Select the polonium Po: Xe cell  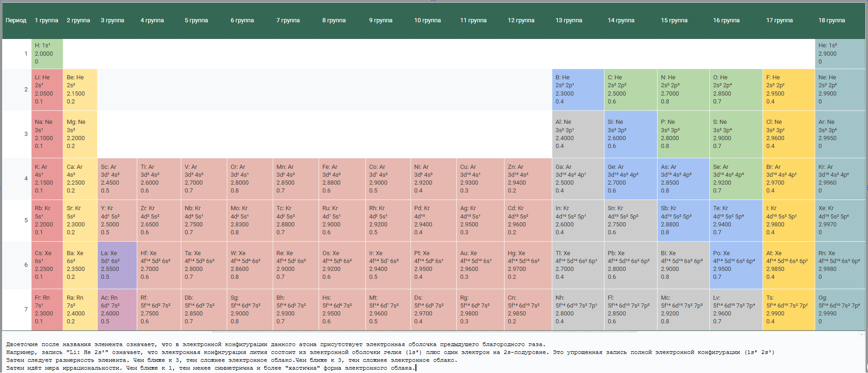pos(735,265)
